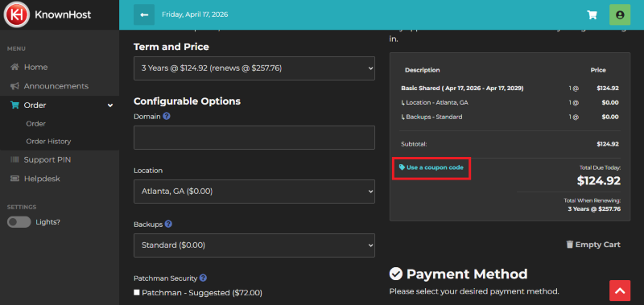Click the Order cart icon in sidebar
This screenshot has height=305, width=644.
click(x=14, y=105)
